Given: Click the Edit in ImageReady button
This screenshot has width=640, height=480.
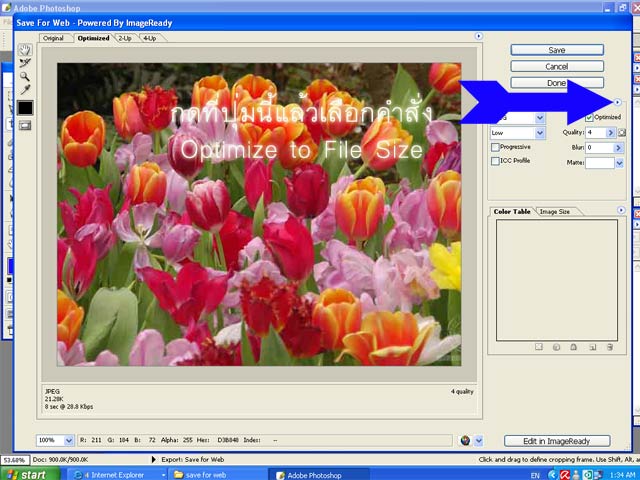Looking at the screenshot, I should [x=557, y=441].
